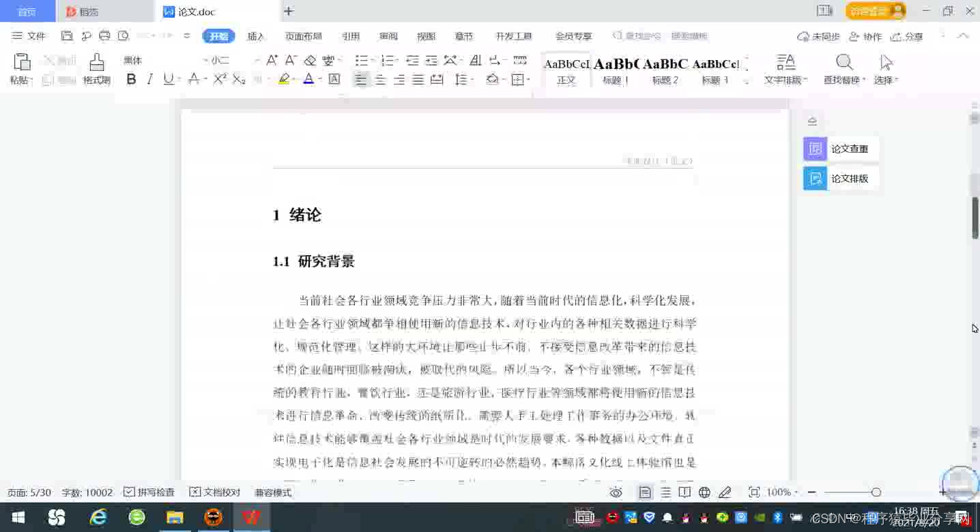
Task: Switch to outline view in status bar
Action: coord(665,492)
